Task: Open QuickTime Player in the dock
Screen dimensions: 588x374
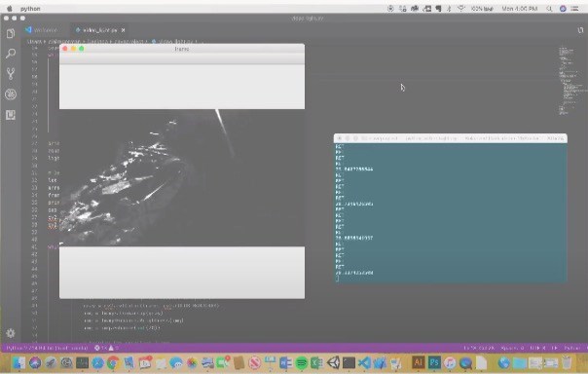Action: click(x=465, y=362)
